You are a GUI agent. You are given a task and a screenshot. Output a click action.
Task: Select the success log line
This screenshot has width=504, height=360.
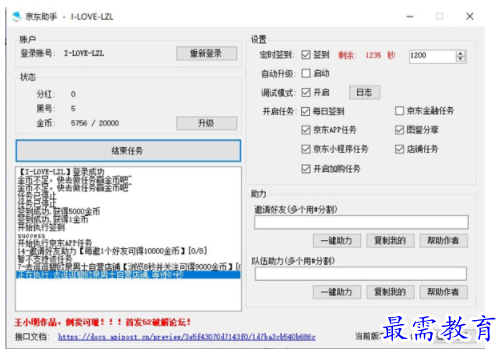point(31,236)
